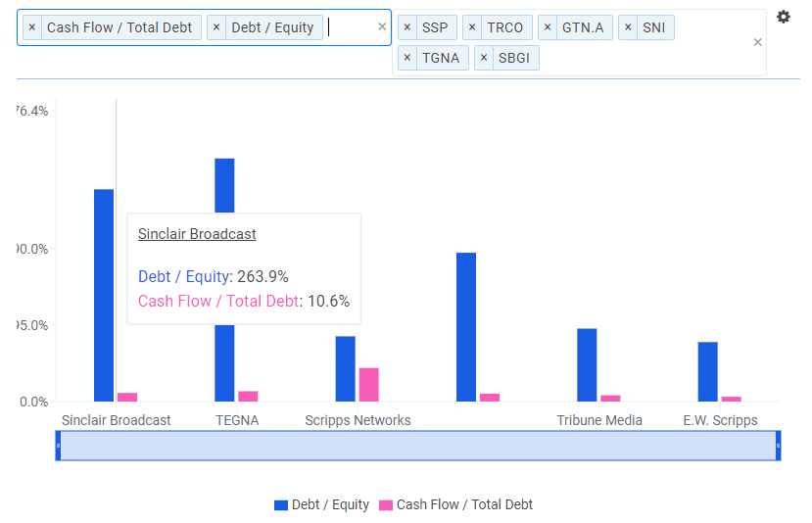This screenshot has height=523, width=812.
Task: Clear all selected metrics
Action: [x=382, y=27]
